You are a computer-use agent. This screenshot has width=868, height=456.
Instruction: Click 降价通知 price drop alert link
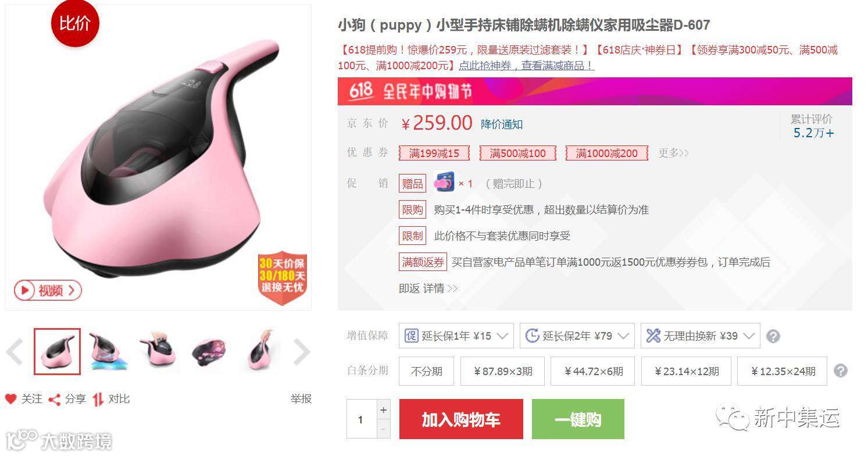tap(502, 124)
